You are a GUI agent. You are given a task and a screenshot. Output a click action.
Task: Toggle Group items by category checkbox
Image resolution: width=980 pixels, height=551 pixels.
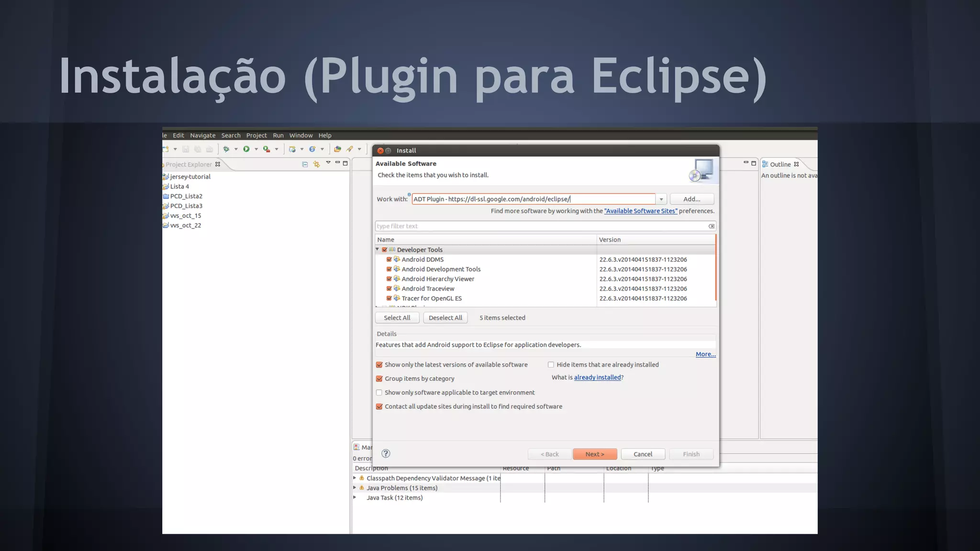coord(379,378)
